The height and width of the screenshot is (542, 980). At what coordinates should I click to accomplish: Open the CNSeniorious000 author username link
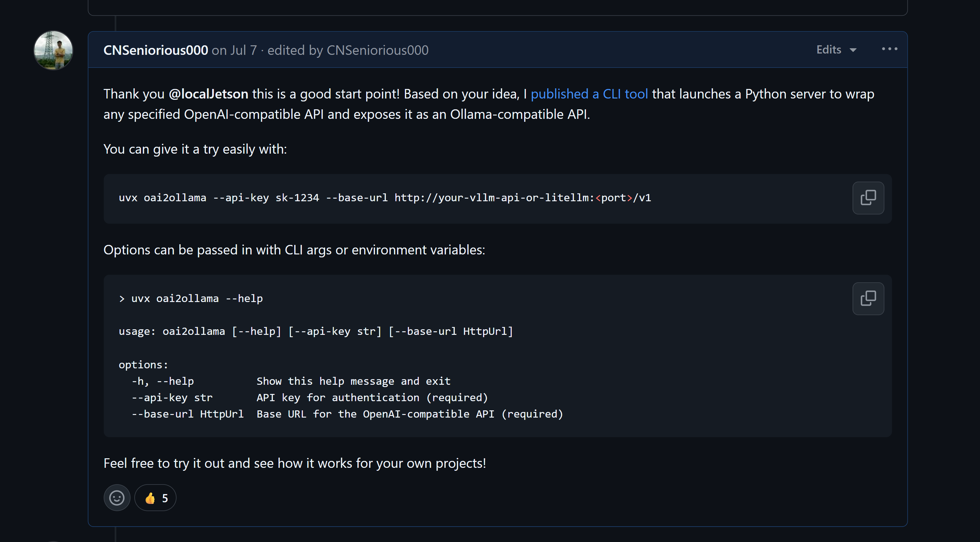(x=156, y=50)
